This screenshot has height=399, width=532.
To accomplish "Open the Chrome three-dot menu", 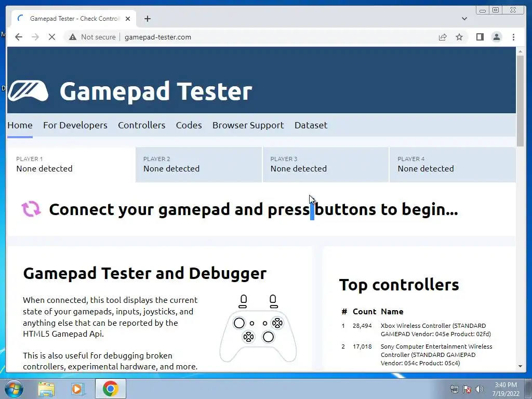I will (x=513, y=37).
